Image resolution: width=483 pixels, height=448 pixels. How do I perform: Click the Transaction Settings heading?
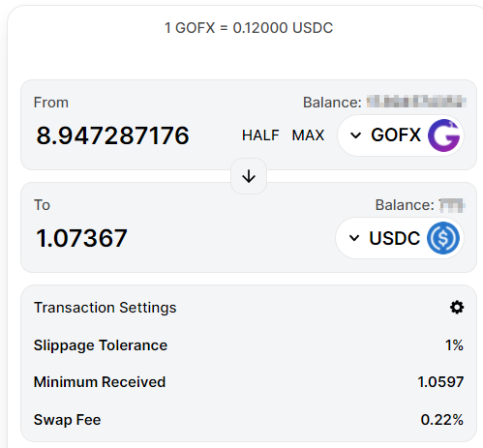[x=106, y=308]
